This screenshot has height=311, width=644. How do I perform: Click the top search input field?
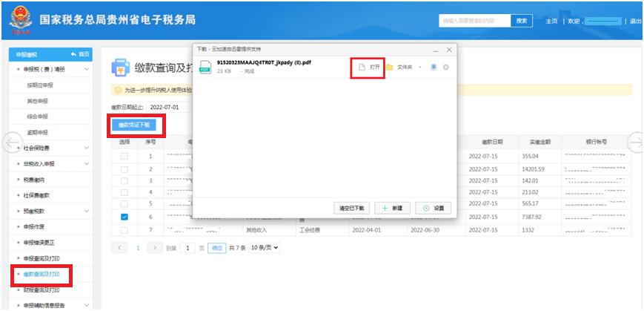tap(474, 21)
